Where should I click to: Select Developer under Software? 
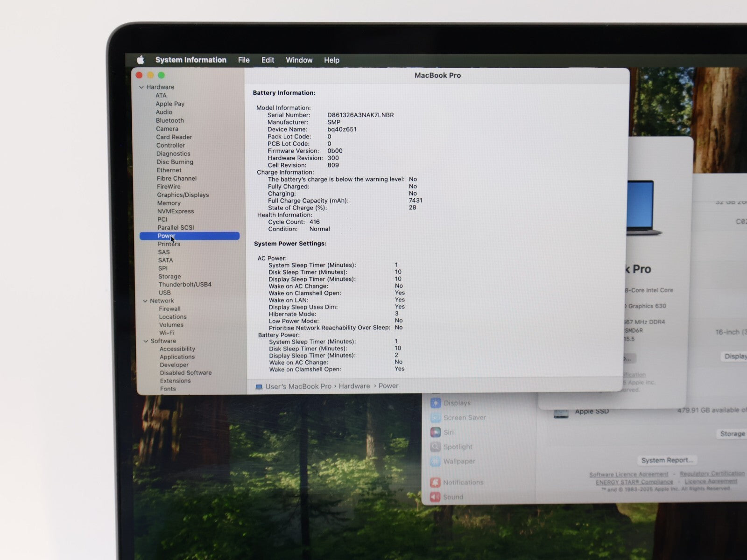click(174, 365)
